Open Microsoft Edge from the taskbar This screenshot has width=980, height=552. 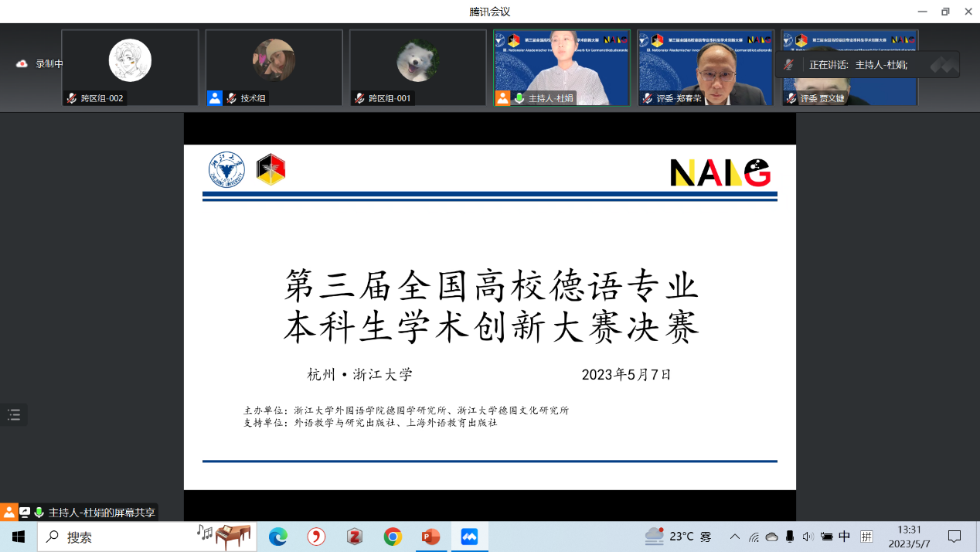click(277, 537)
